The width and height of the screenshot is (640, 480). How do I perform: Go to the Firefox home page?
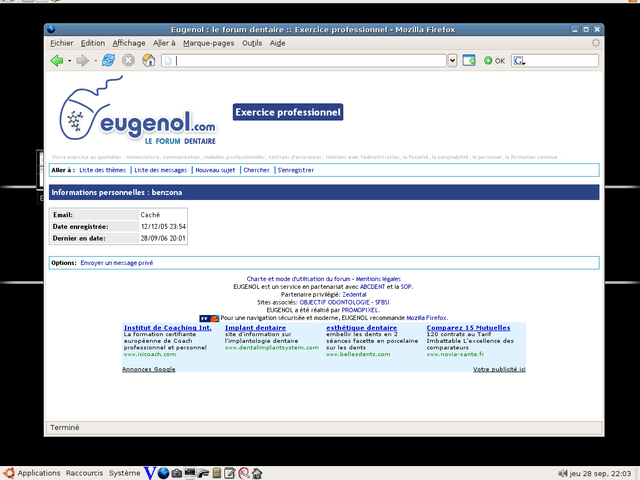tap(149, 60)
